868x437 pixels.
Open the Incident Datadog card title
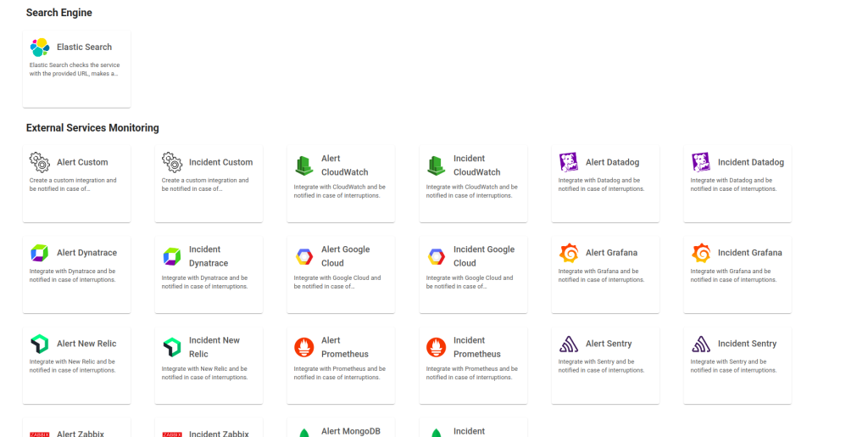750,162
